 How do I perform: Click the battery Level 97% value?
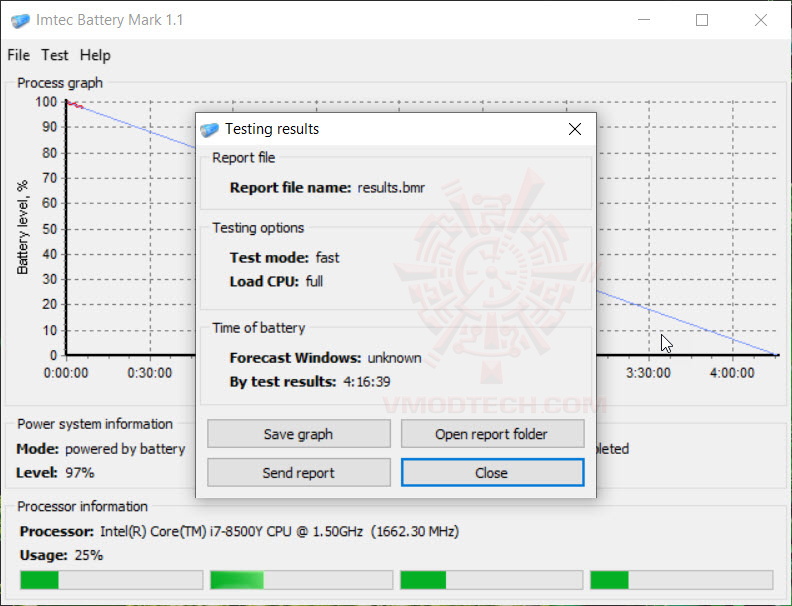80,473
